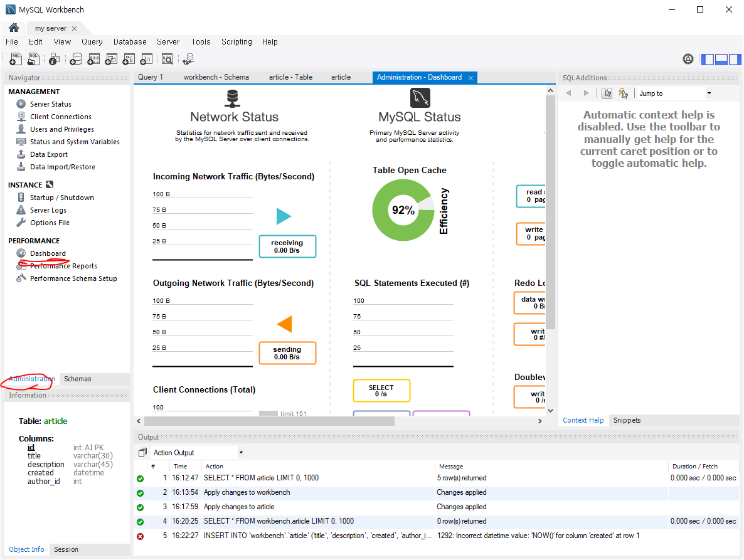Select Data Import/Restore
This screenshot has height=560, width=744.
[x=63, y=167]
